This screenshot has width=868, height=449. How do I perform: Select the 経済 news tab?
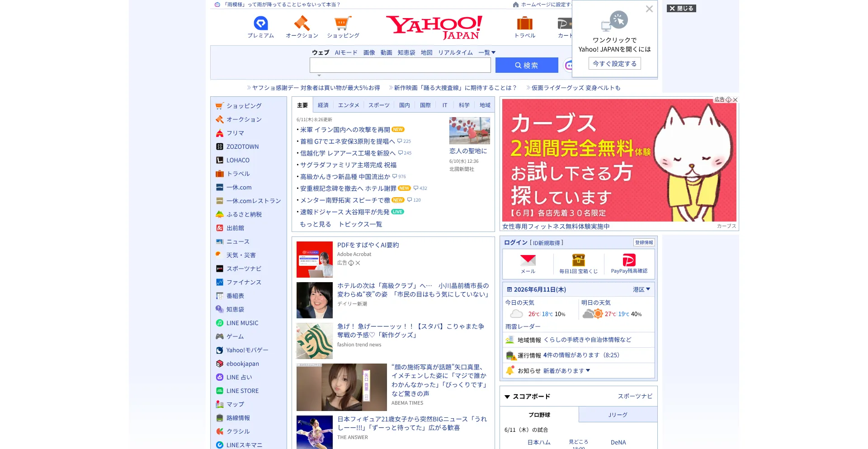click(x=323, y=105)
